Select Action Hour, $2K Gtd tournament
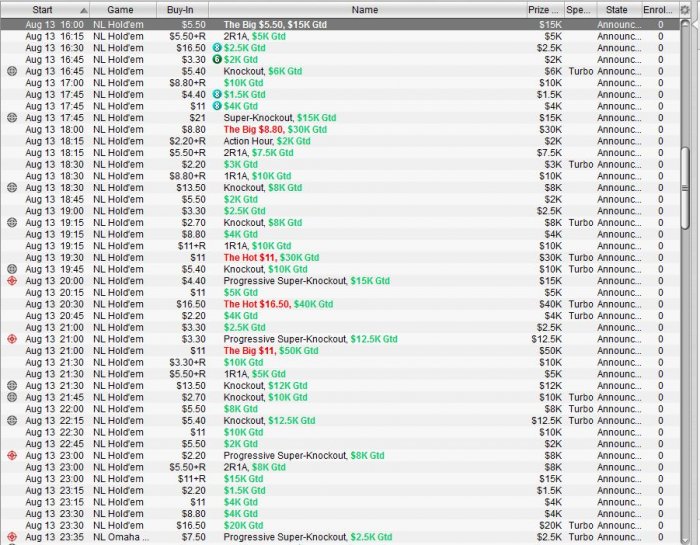 [x=340, y=141]
